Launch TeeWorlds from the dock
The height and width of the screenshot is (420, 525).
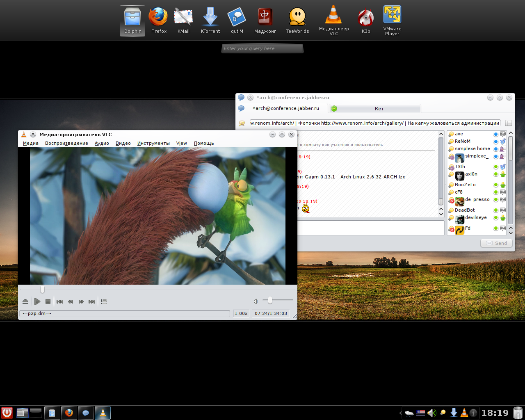pos(297,21)
